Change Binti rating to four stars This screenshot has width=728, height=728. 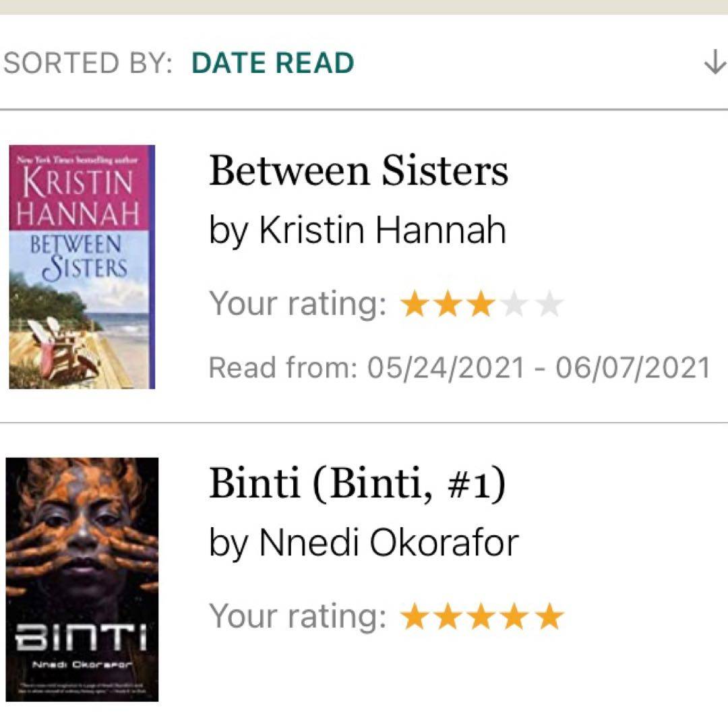tap(515, 617)
